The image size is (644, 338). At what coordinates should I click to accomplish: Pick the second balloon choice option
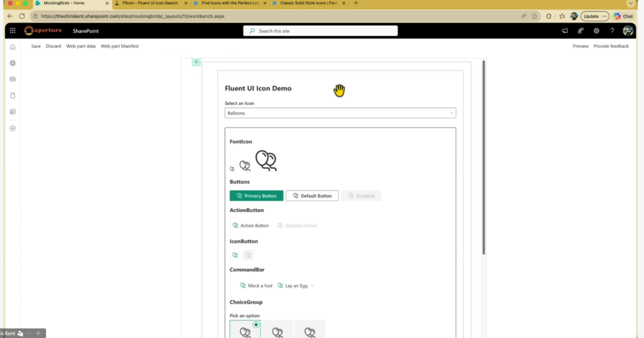click(277, 330)
